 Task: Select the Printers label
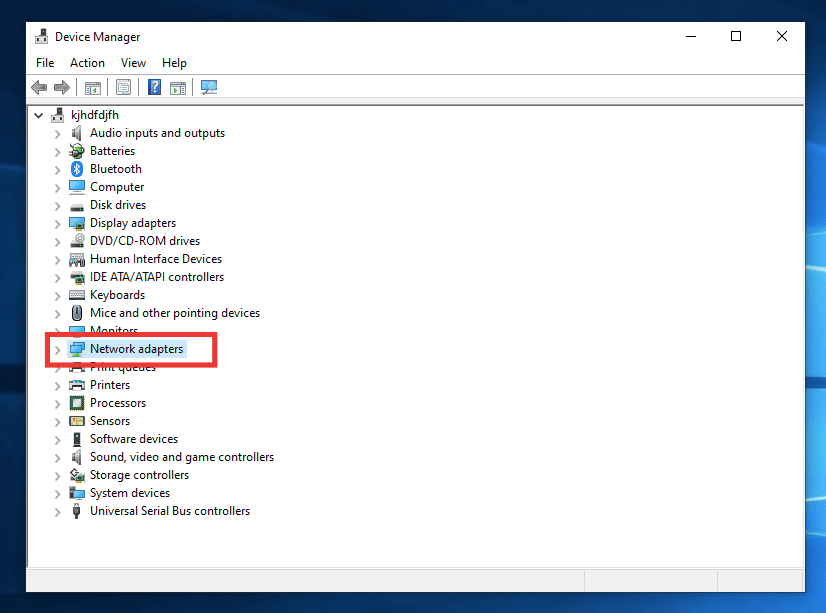coord(110,385)
